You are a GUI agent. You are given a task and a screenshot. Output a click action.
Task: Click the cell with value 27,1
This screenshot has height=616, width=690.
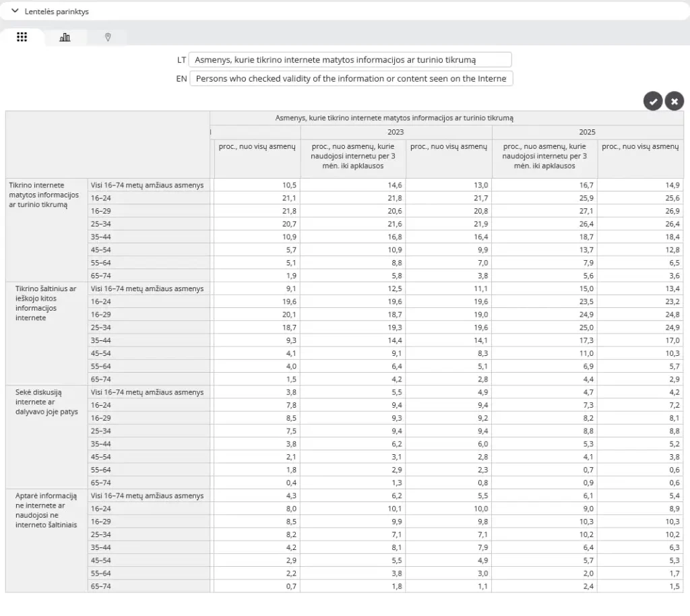(x=544, y=211)
